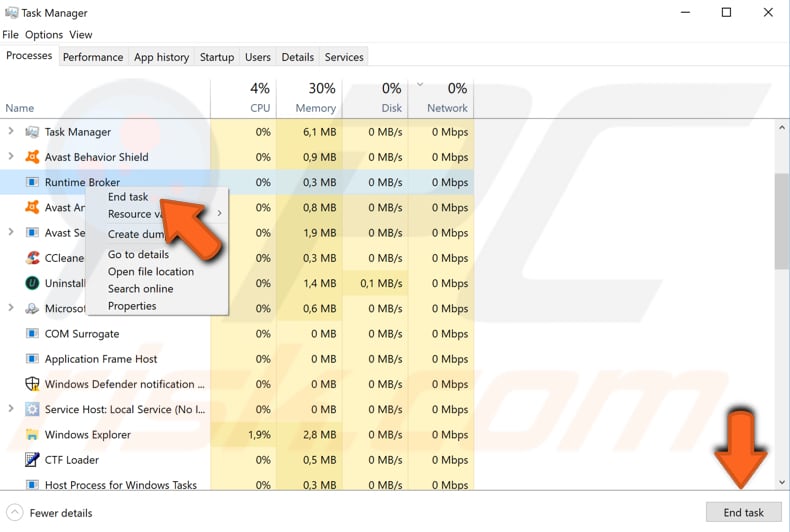Viewport: 790px width, 532px height.
Task: Select the Windows Explorer row name
Action: point(88,434)
